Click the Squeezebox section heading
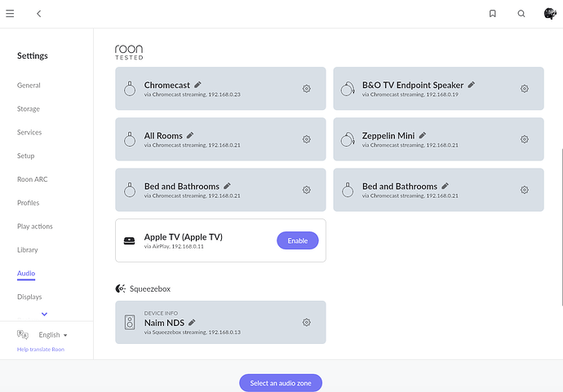Image resolution: width=563 pixels, height=392 pixels. click(x=150, y=288)
